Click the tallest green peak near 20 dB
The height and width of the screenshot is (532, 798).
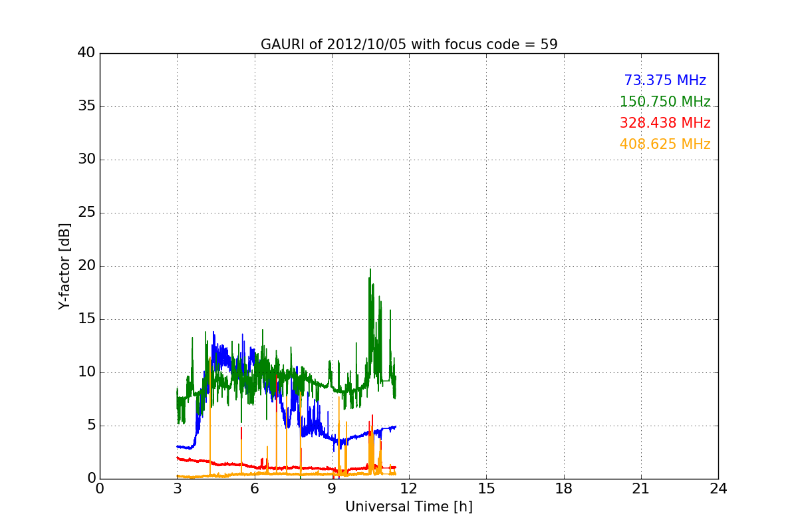[370, 269]
